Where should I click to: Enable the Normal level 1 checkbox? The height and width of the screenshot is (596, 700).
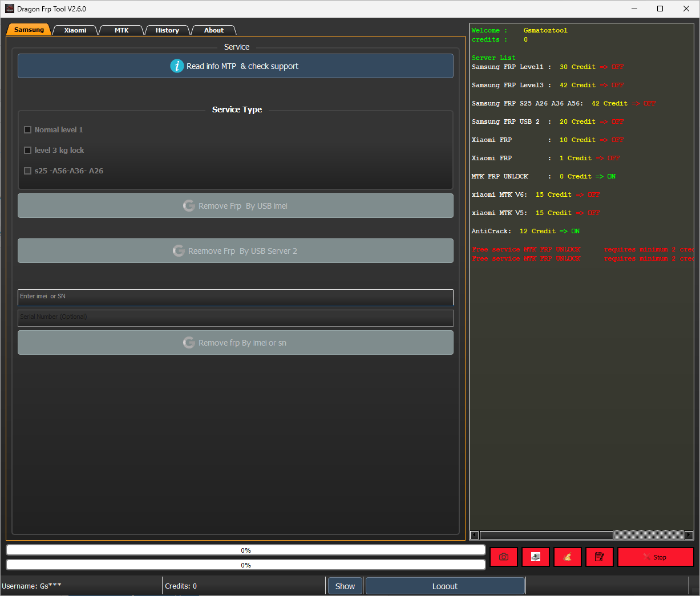point(27,130)
